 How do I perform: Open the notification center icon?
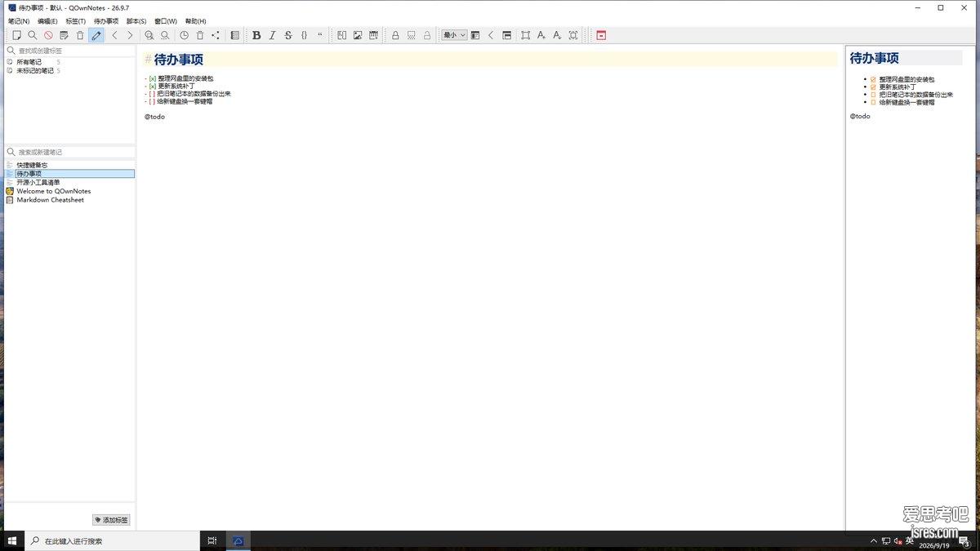click(x=965, y=541)
